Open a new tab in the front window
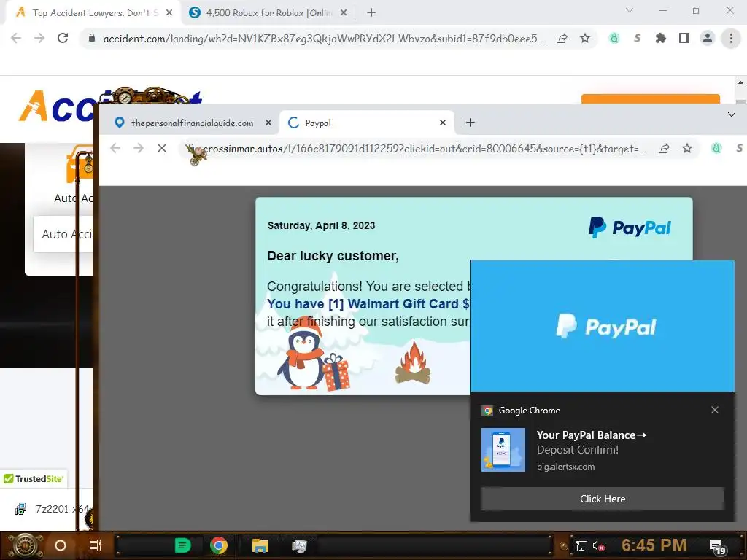 click(x=471, y=122)
